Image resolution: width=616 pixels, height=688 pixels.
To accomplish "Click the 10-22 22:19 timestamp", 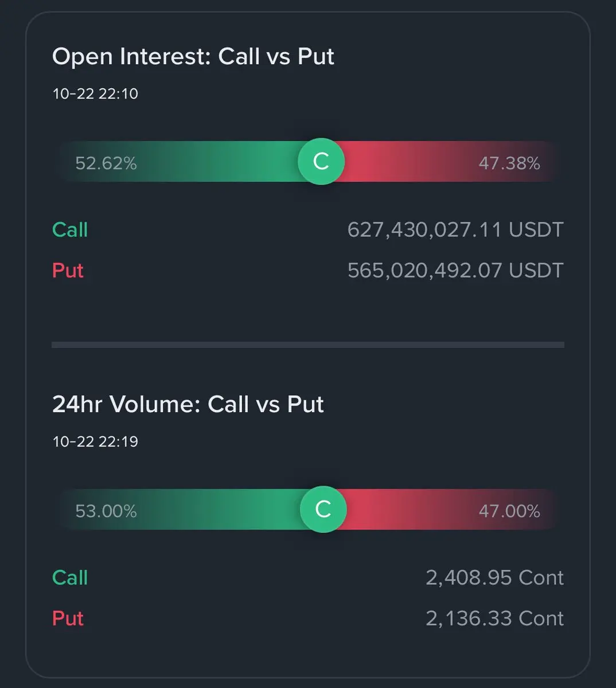I will coord(95,441).
